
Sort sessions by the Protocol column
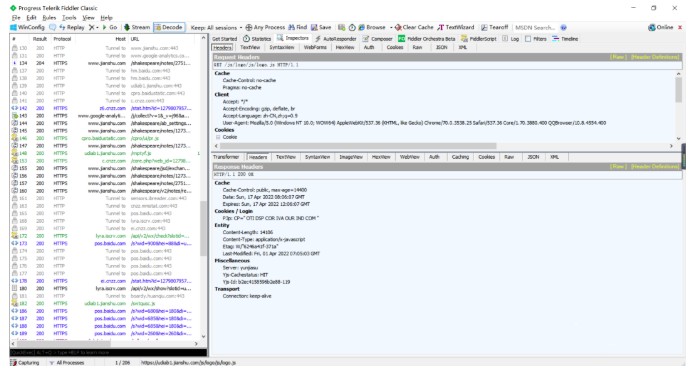tap(62, 39)
